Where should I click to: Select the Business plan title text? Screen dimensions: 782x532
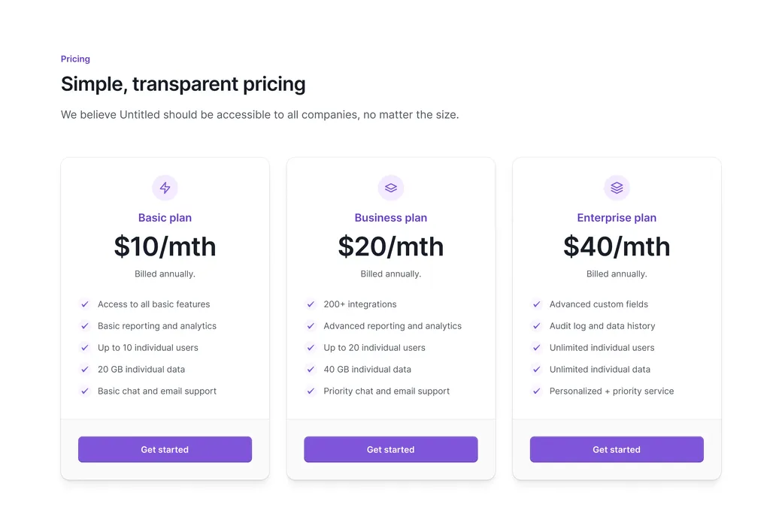click(390, 217)
